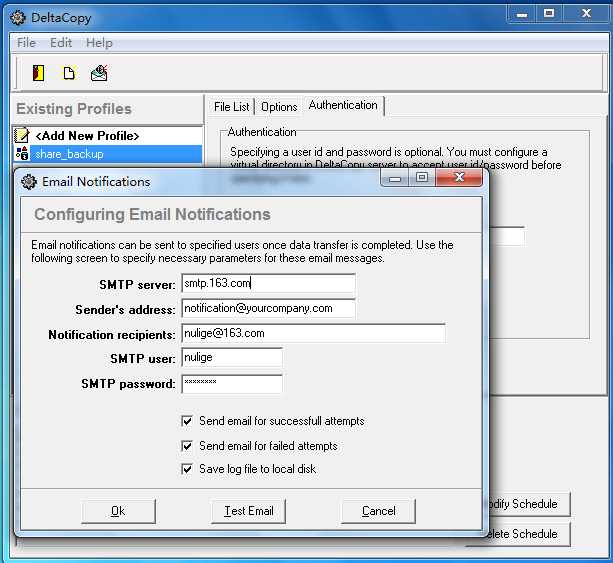The height and width of the screenshot is (563, 613).
Task: Close the DeltaCopy main window
Action: point(586,14)
